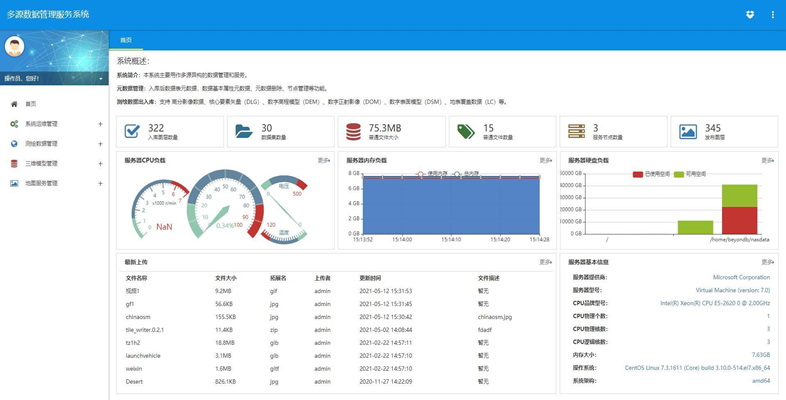Image resolution: width=786 pixels, height=400 pixels.
Task: Switch to the 首页 tab
Action: coord(126,40)
